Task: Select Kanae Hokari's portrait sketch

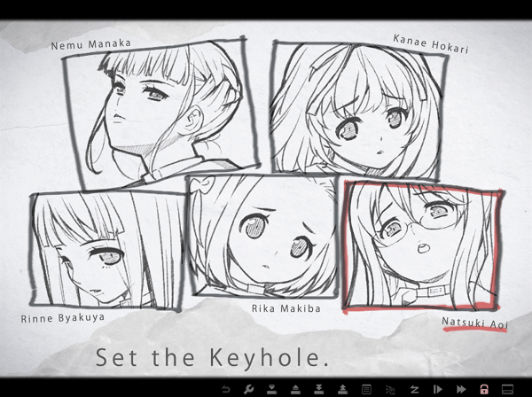Action: pos(358,110)
